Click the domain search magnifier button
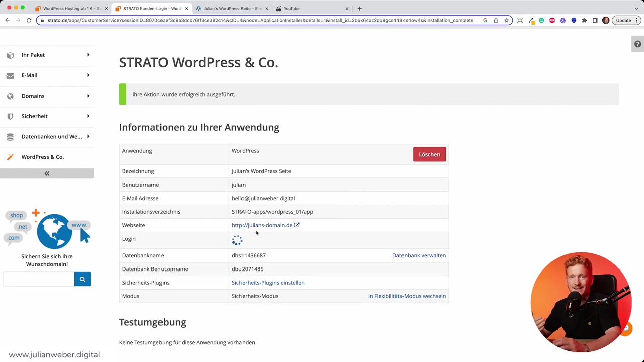Screen dimensions: 644x362 pos(83,279)
